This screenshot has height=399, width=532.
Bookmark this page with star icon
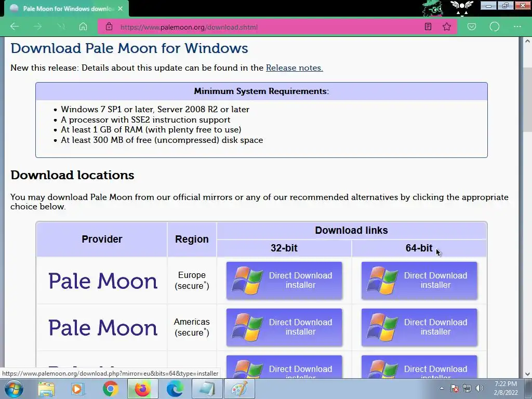(x=447, y=26)
